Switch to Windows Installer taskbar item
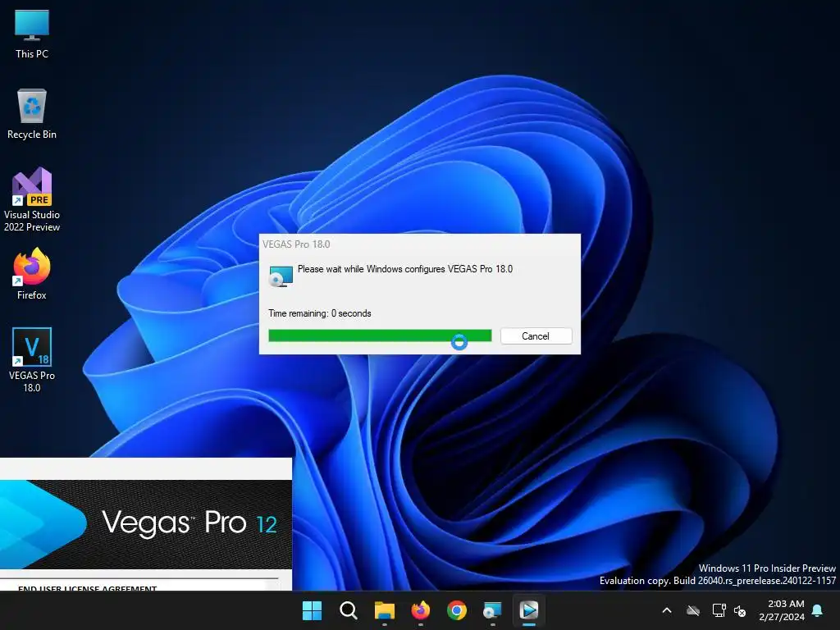The image size is (840, 630). (493, 610)
